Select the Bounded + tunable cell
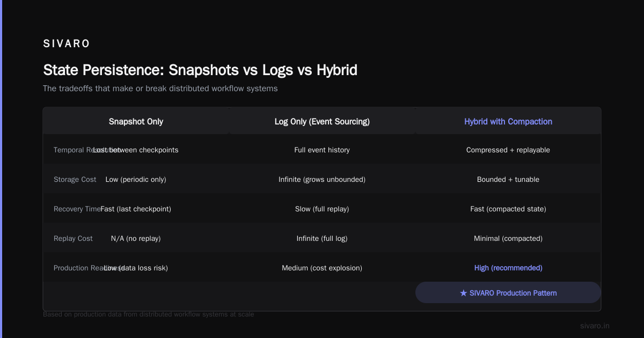The height and width of the screenshot is (338, 644). [508, 180]
